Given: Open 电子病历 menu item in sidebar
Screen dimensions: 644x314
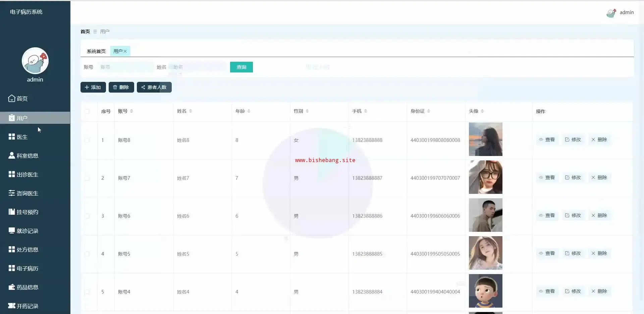Looking at the screenshot, I should coord(27,268).
